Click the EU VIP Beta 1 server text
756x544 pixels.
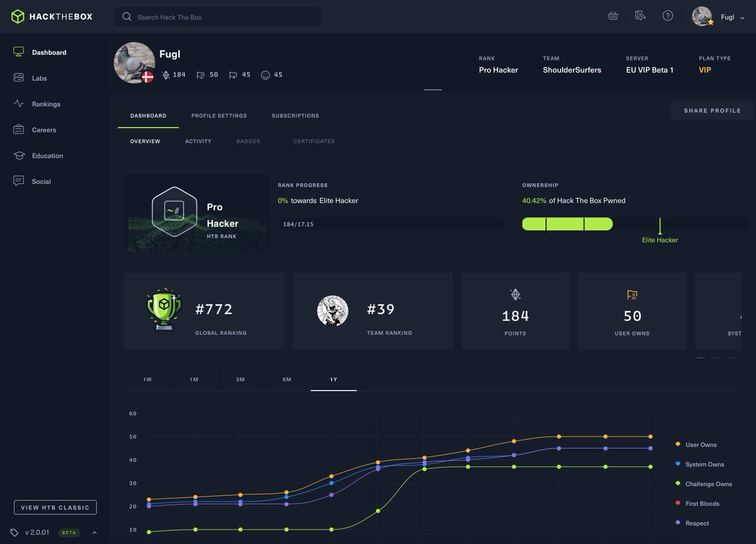click(x=650, y=70)
